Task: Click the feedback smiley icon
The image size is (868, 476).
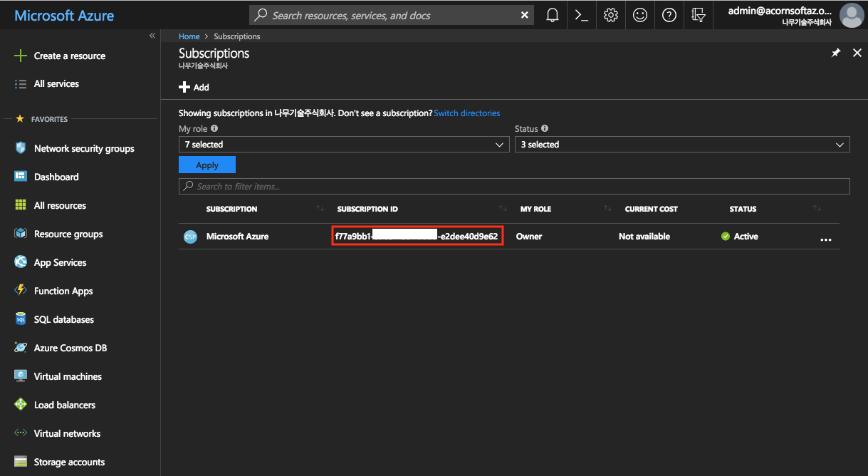Action: pyautogui.click(x=639, y=15)
